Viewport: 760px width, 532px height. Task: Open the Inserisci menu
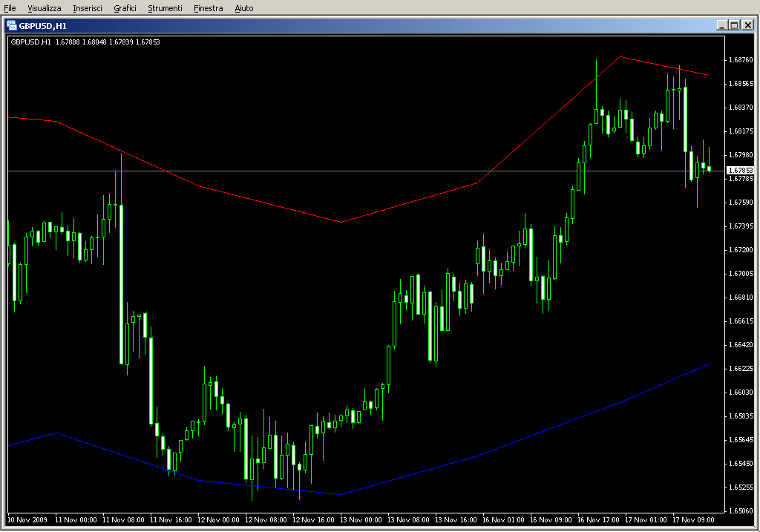88,8
